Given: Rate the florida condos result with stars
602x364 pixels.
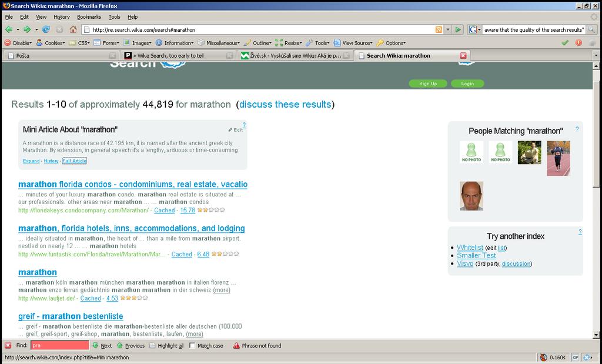Looking at the screenshot, I should click(211, 210).
